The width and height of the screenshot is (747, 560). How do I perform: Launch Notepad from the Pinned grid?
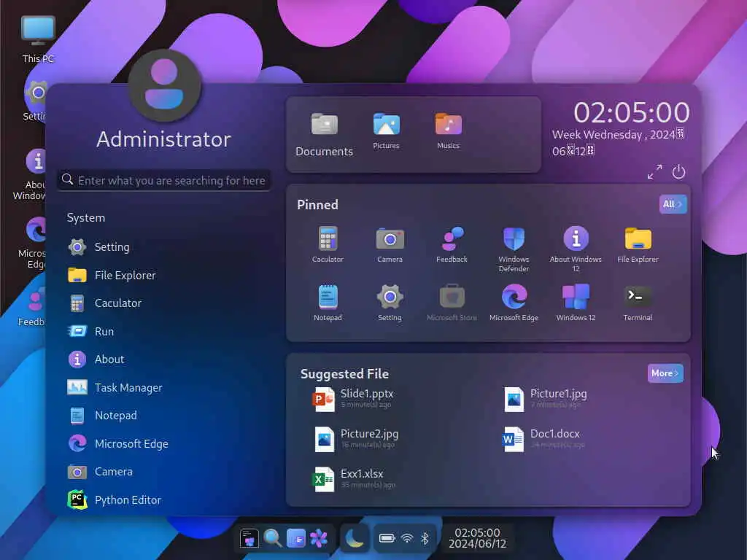point(328,303)
